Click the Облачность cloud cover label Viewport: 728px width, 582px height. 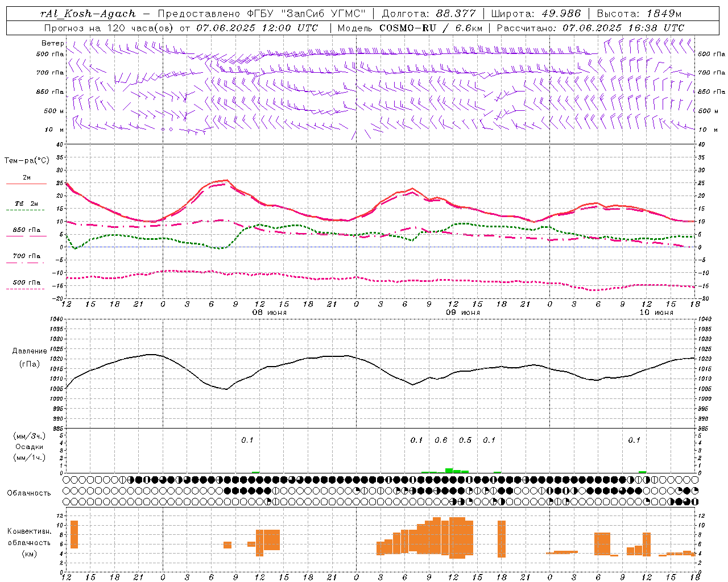[x=29, y=493]
